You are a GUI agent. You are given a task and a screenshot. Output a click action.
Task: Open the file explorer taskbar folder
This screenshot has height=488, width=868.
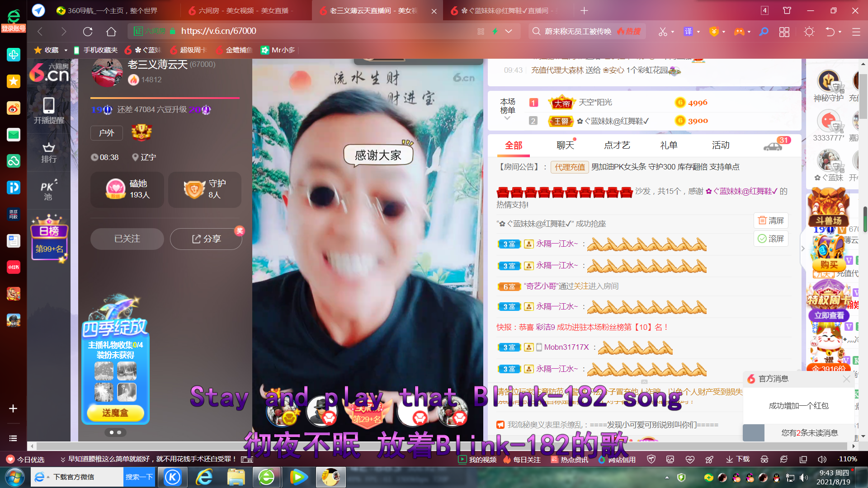coord(236,477)
